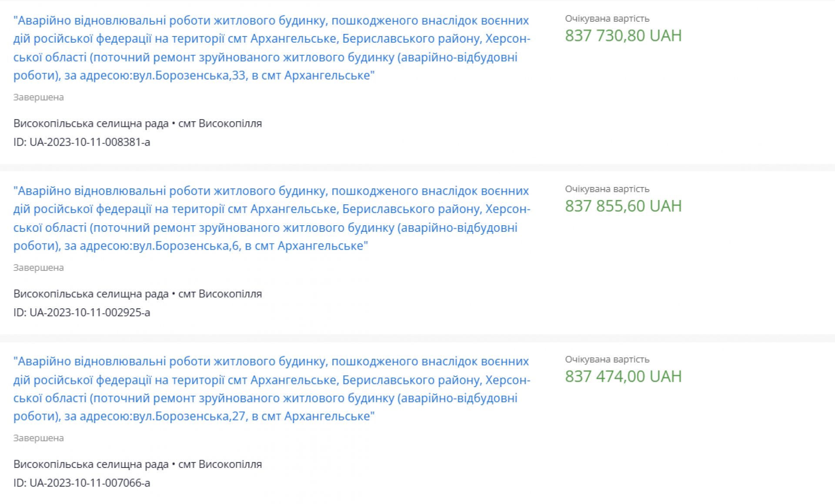Open the tender for Борозенська,33 address
The height and width of the screenshot is (504, 835).
(x=271, y=48)
